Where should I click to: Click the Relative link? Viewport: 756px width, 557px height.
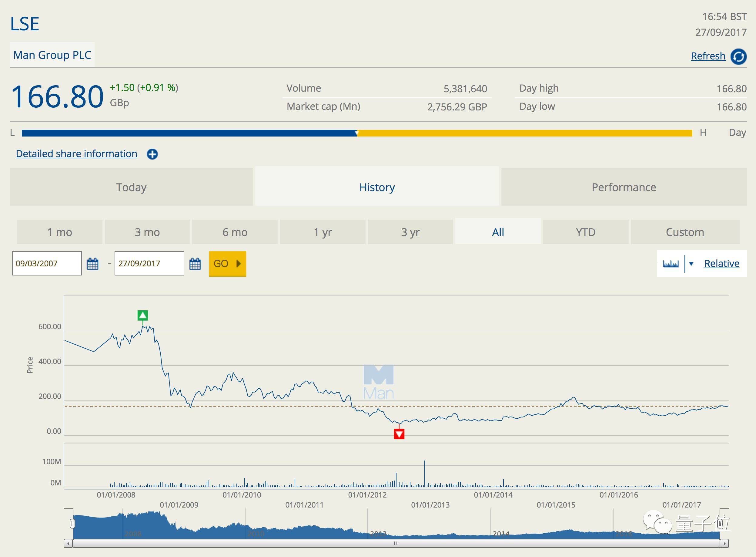[x=722, y=263]
